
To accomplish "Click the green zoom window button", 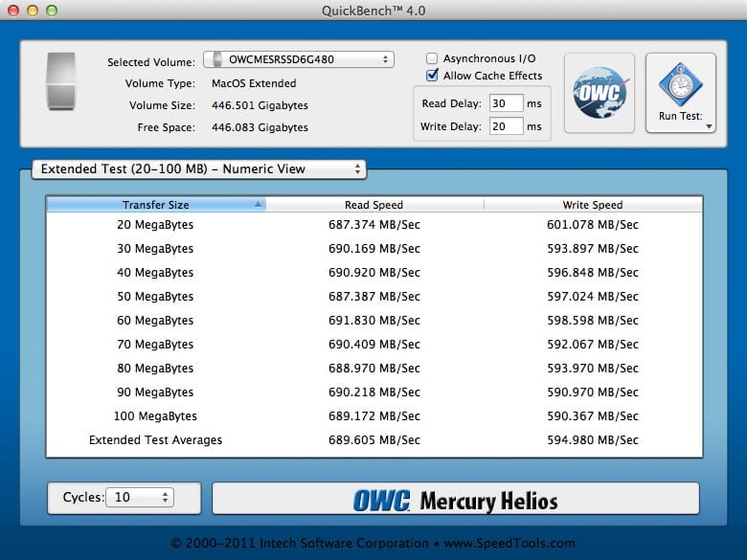I will pos(52,10).
